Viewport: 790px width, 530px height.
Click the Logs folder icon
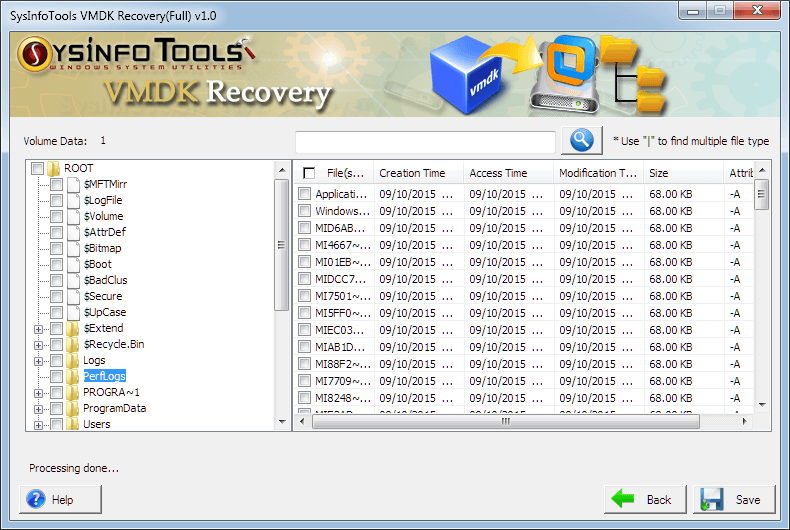tap(73, 360)
